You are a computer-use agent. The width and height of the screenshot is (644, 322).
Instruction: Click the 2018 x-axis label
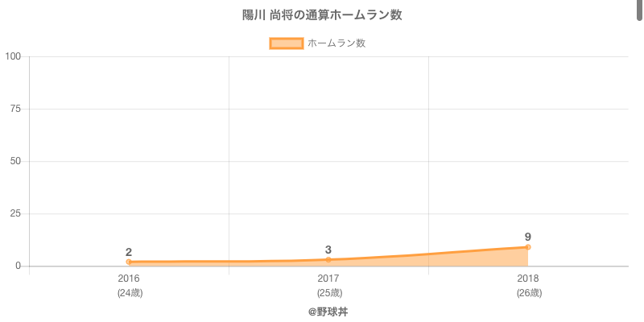[528, 279]
